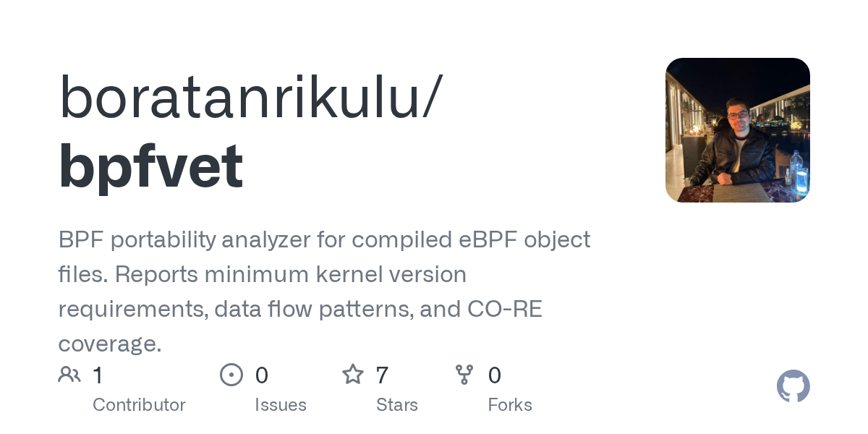868x434 pixels.
Task: Click the Issues circle-dot icon
Action: 231,375
